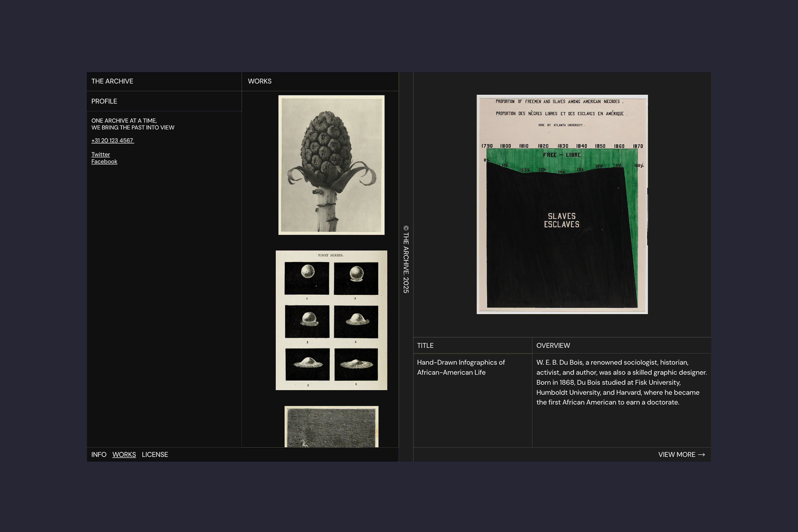This screenshot has height=532, width=798.
Task: Click the WORKS heading above the gallery
Action: tap(260, 81)
